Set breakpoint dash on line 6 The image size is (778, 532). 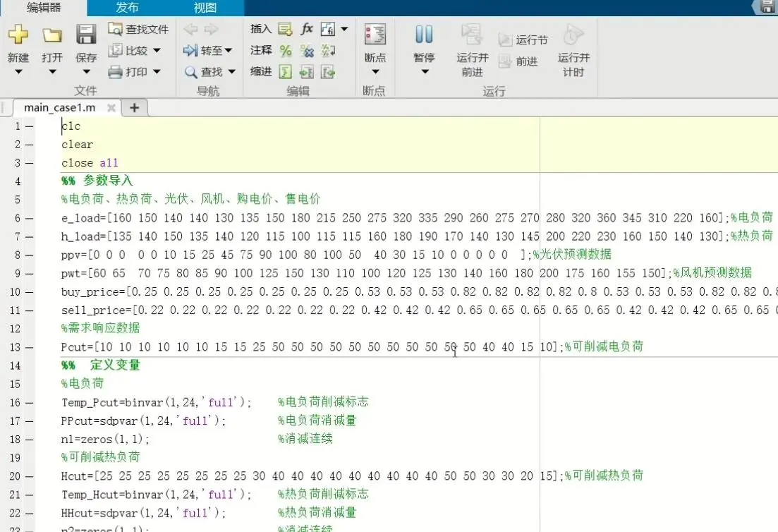pyautogui.click(x=30, y=218)
